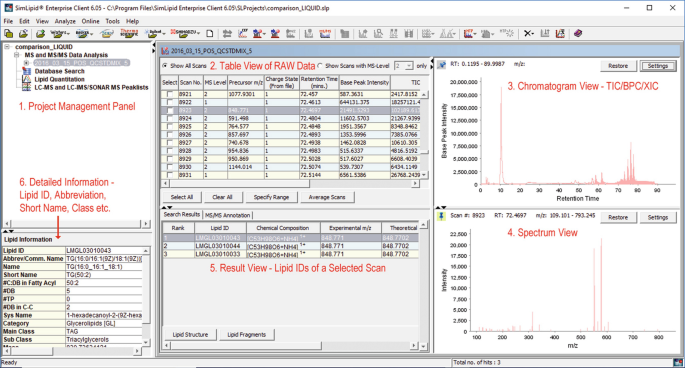Image resolution: width=685 pixels, height=368 pixels.
Task: Click the results panel horizontal scrollbar thumb
Action: click(x=246, y=346)
